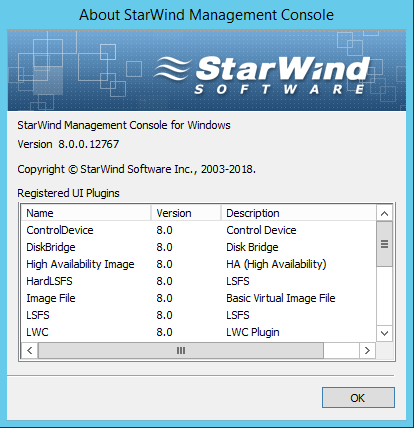The image size is (415, 428).
Task: Click the 'LWC Plugin' description cell
Action: (x=253, y=332)
